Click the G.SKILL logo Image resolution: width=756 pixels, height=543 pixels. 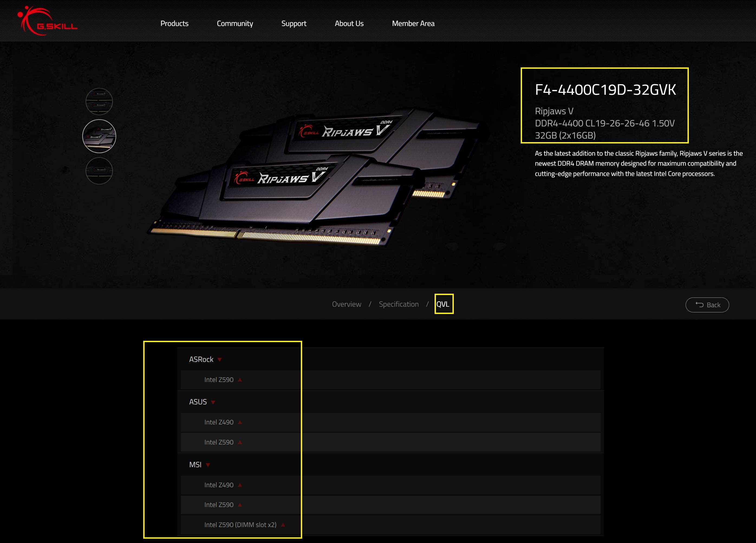tap(47, 21)
